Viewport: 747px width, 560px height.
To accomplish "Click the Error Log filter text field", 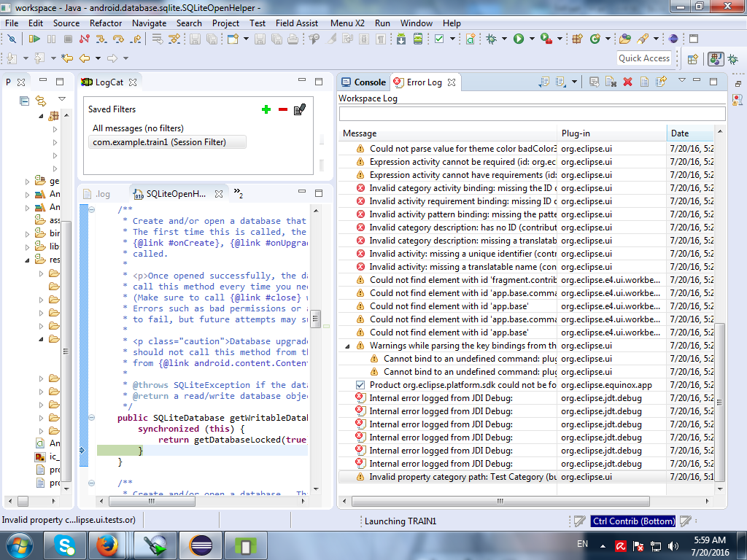I will coord(532,114).
